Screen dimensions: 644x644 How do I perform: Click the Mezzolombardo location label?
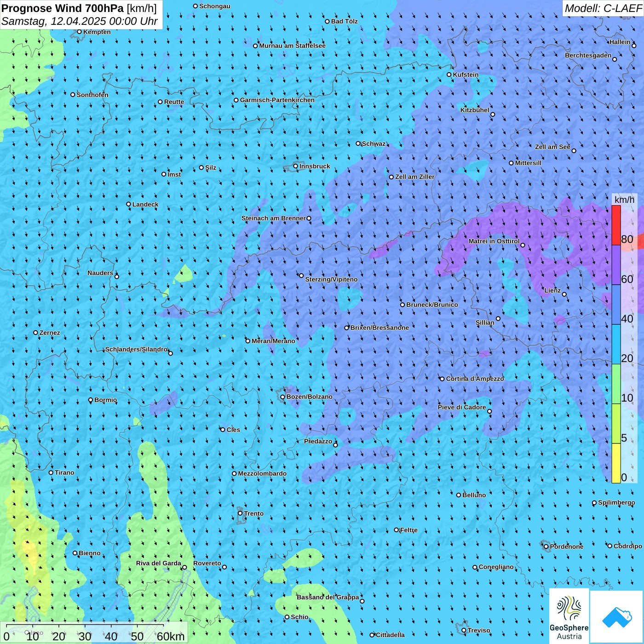262,473
